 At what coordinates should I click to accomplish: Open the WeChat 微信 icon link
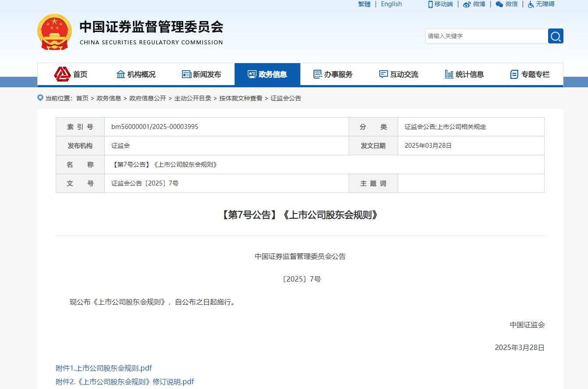pyautogui.click(x=499, y=4)
